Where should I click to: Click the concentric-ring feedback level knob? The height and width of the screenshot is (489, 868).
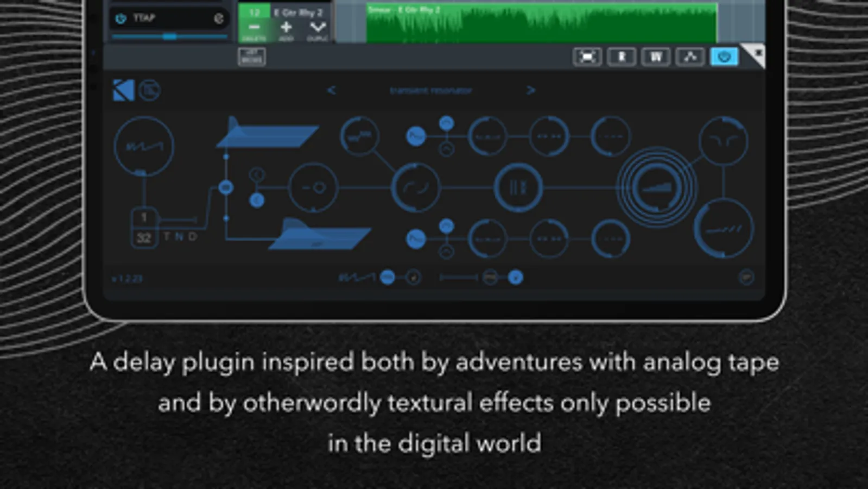tap(657, 187)
